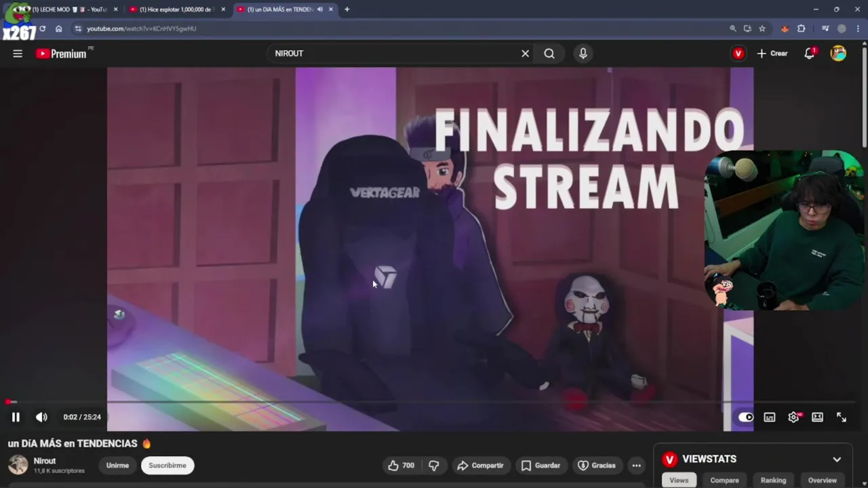Image resolution: width=868 pixels, height=488 pixels.
Task: Pause the video
Action: click(16, 417)
